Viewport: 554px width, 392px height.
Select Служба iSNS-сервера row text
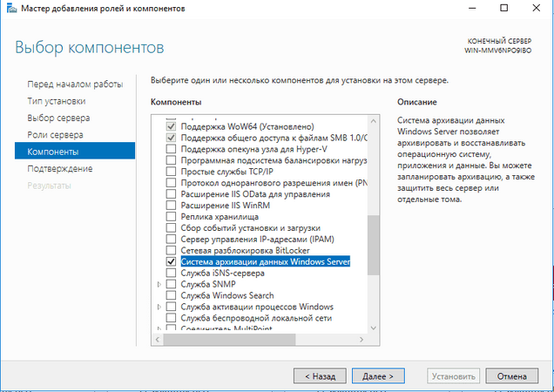tap(223, 274)
